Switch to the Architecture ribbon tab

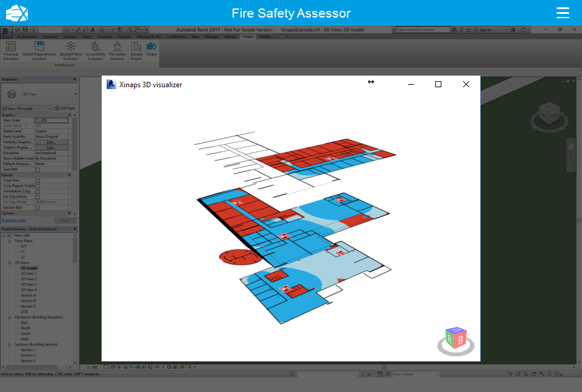[27, 37]
